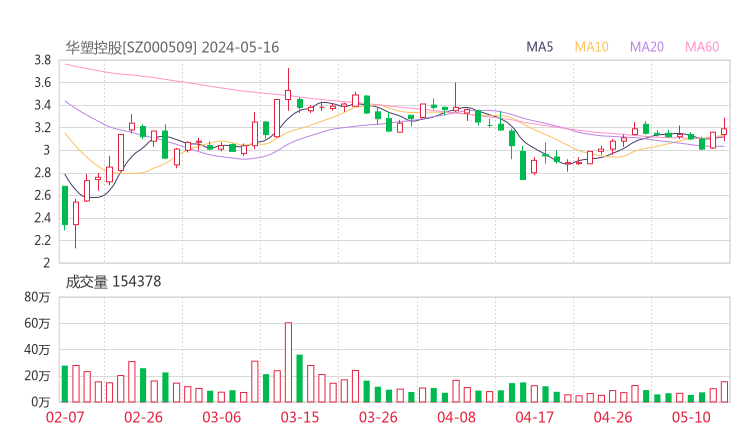Click the 60万 volume axis label
Screen dimensions: 740x440
pyautogui.click(x=37, y=323)
